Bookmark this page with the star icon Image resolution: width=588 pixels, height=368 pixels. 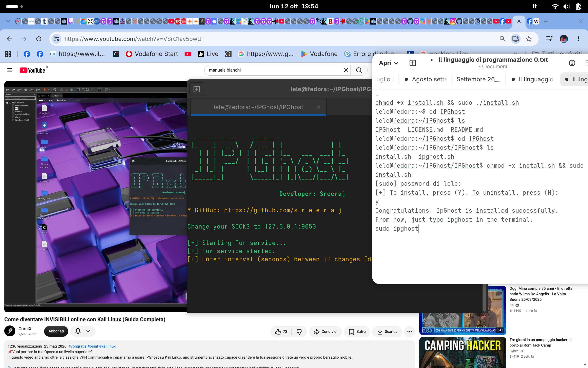pyautogui.click(x=529, y=39)
